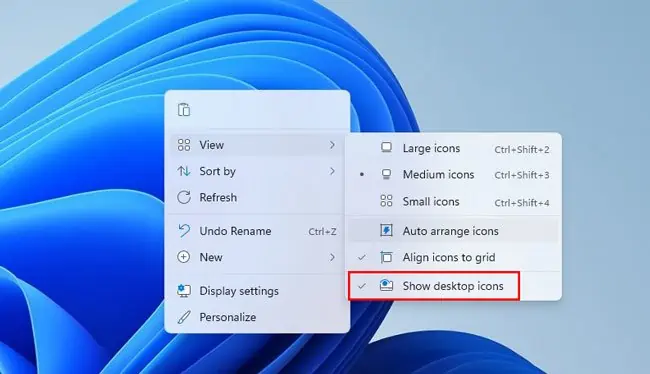
Task: Toggle the Show desktop icons checkmark
Action: [362, 286]
